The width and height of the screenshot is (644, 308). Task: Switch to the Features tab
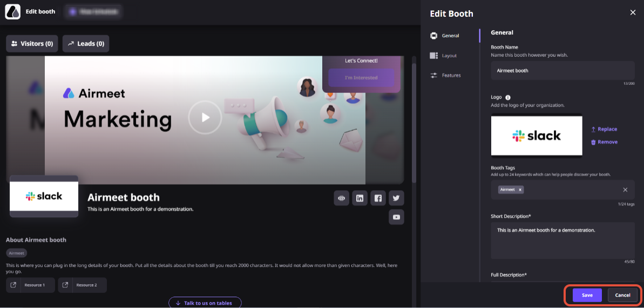pos(446,75)
